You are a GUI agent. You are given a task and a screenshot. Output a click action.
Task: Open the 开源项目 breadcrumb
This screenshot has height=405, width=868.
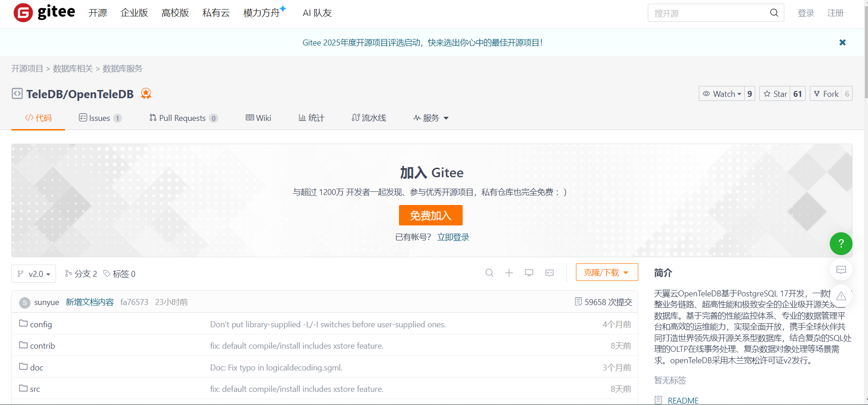coord(27,69)
